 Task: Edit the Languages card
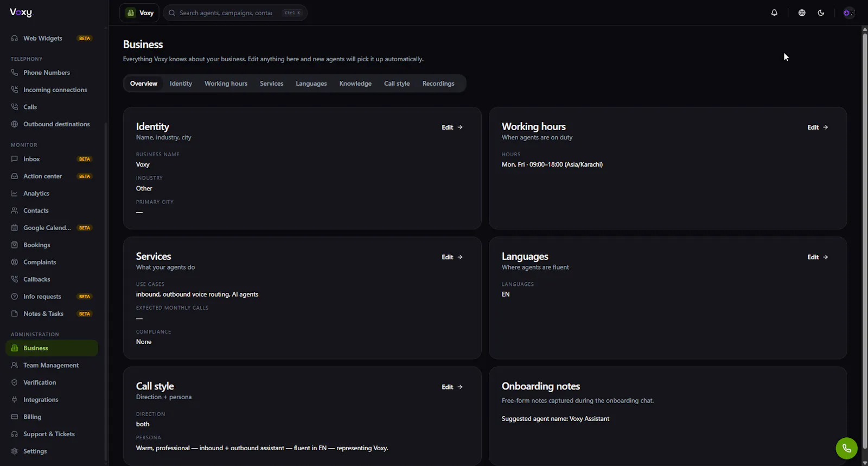(818, 257)
